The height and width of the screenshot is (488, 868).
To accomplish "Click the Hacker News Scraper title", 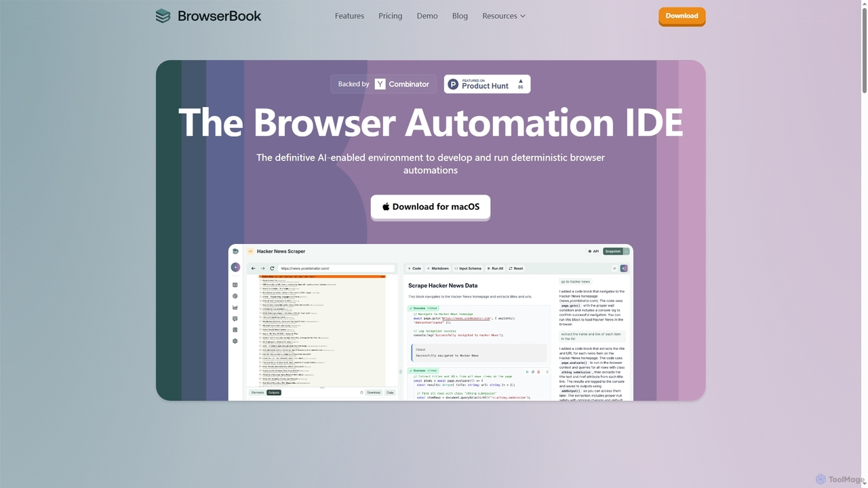I will tap(281, 251).
